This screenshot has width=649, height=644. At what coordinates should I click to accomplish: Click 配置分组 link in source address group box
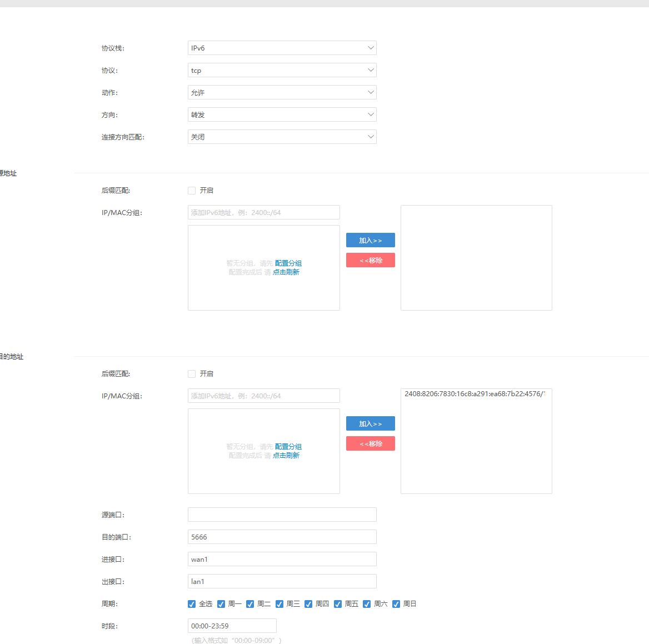pyautogui.click(x=288, y=263)
